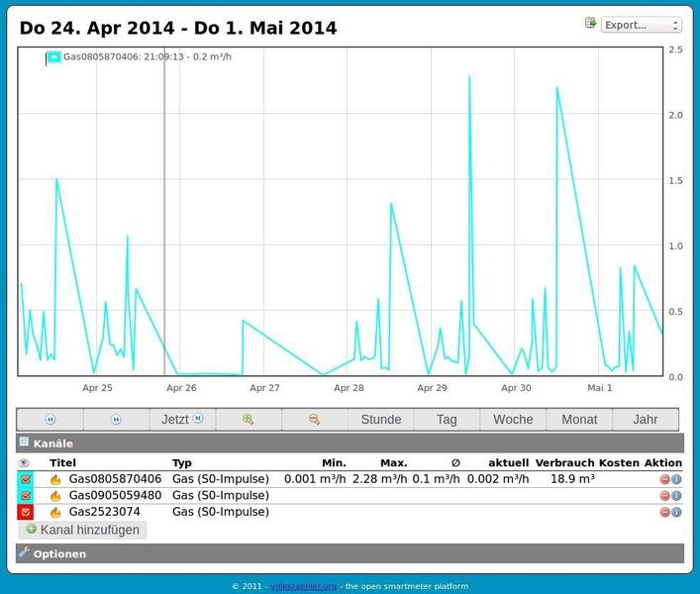Toggle the red Gas2523074 channel checkbox
Viewport: 700px width, 594px height.
pyautogui.click(x=26, y=512)
